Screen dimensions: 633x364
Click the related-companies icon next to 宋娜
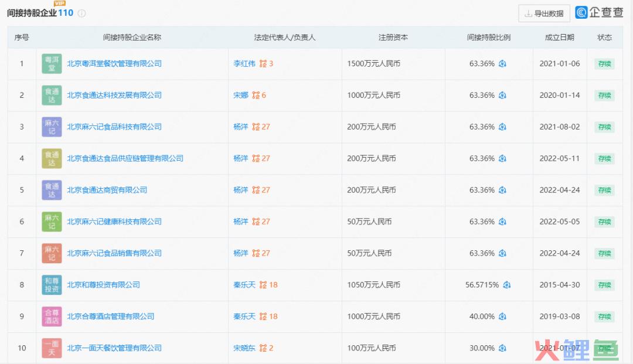pos(256,95)
